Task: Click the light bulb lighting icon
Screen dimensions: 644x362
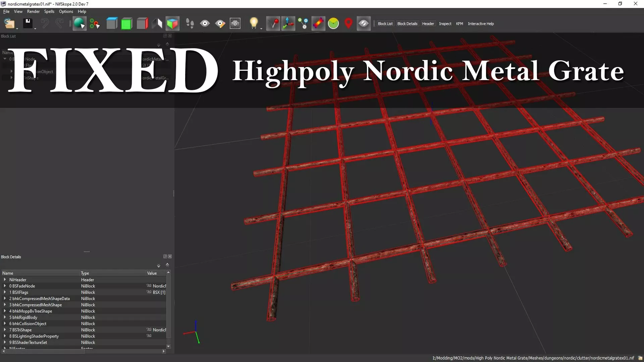Action: tap(254, 23)
